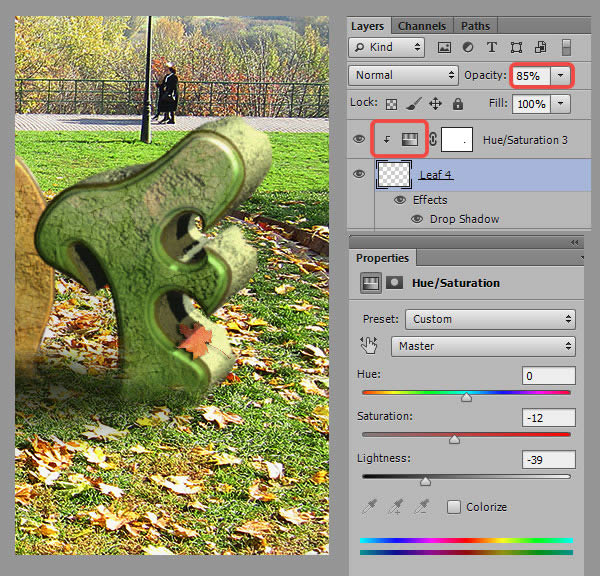Click the smart object filter icon
Screen dimensions: 600x576
pos(540,47)
